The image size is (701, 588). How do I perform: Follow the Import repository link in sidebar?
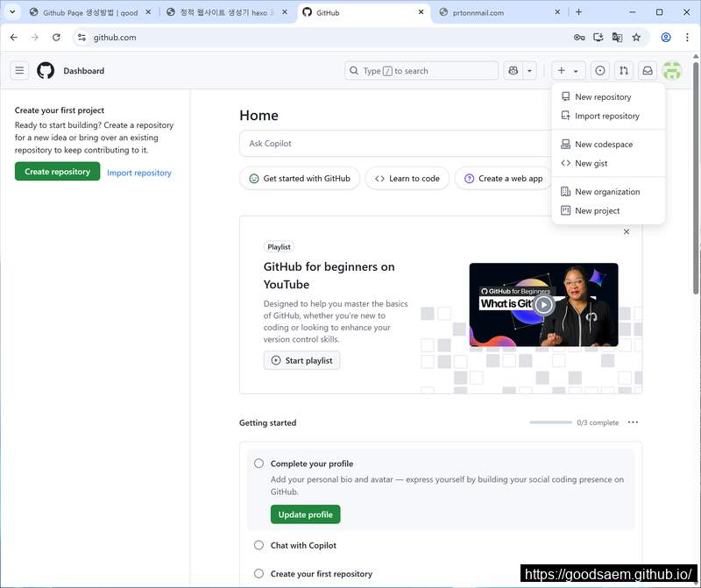pos(139,173)
